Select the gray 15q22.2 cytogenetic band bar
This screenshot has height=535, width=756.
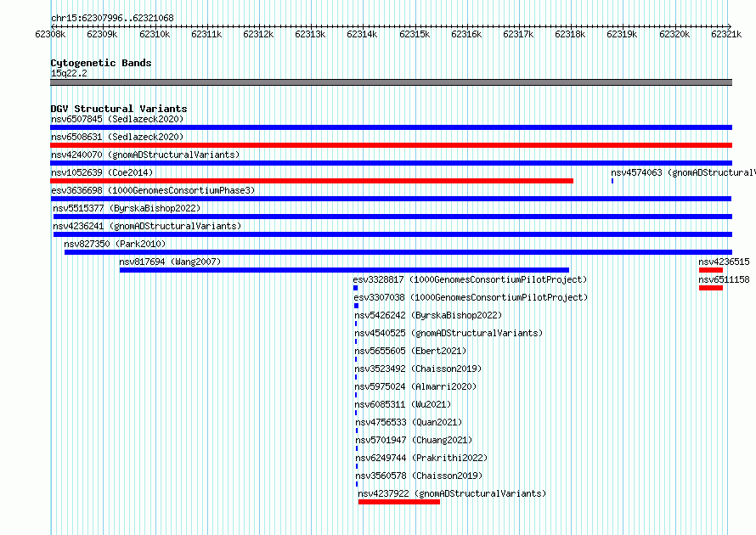coord(391,82)
